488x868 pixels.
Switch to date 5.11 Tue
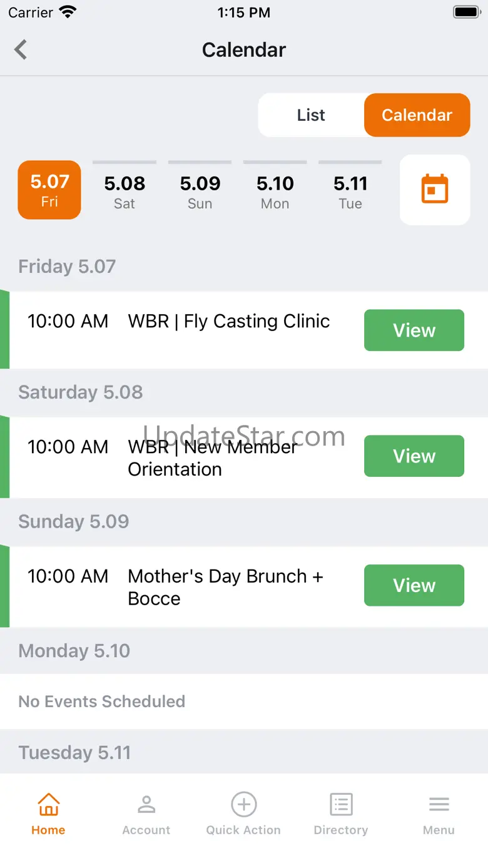[x=350, y=190]
